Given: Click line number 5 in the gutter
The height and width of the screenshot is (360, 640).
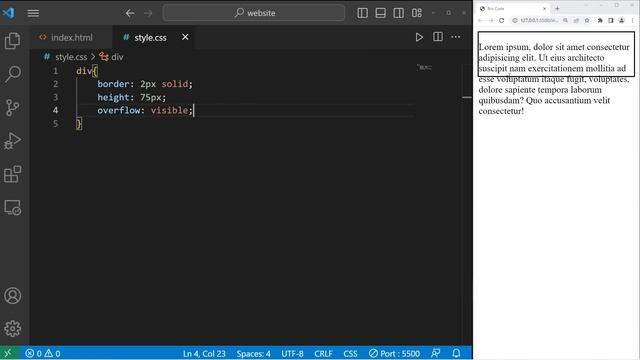Looking at the screenshot, I should (56, 124).
